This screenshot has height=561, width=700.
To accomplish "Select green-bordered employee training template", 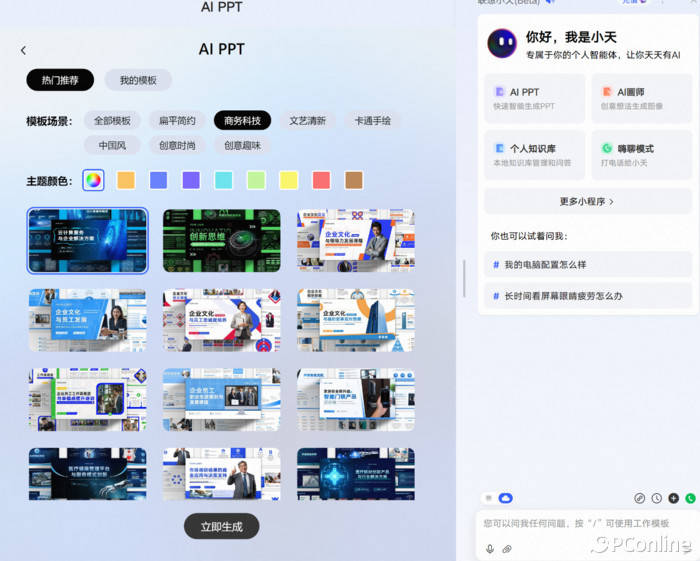I will [88, 399].
